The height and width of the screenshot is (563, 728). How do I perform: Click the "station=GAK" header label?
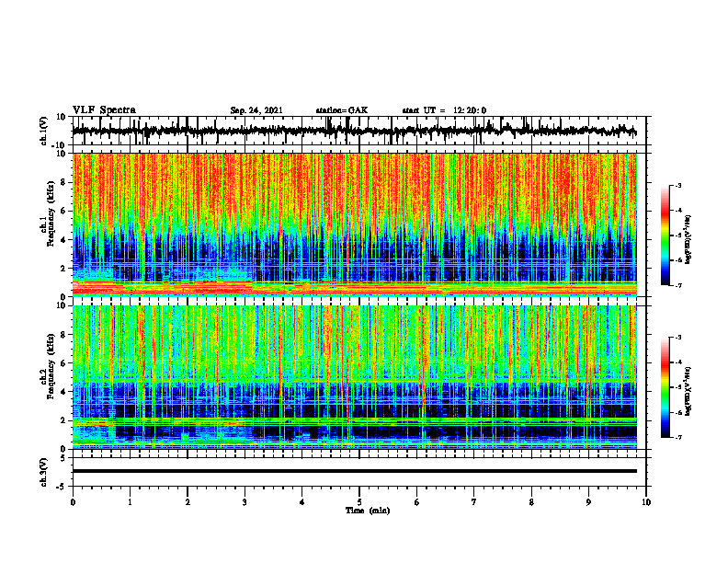pyautogui.click(x=342, y=110)
